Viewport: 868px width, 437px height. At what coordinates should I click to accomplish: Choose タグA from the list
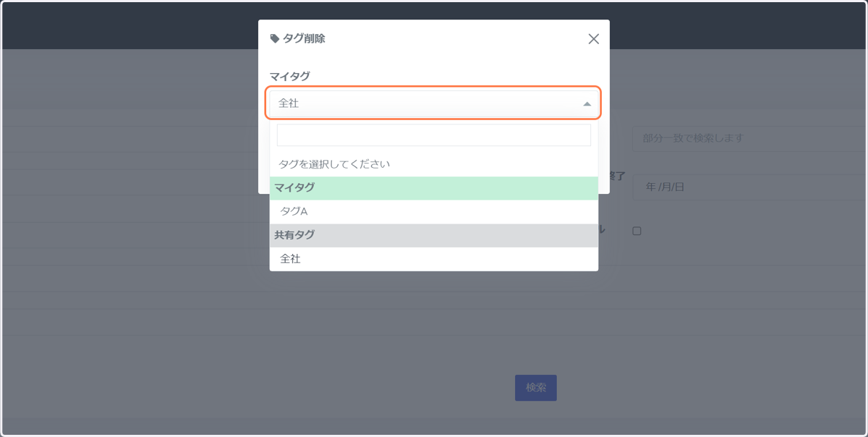tap(434, 211)
